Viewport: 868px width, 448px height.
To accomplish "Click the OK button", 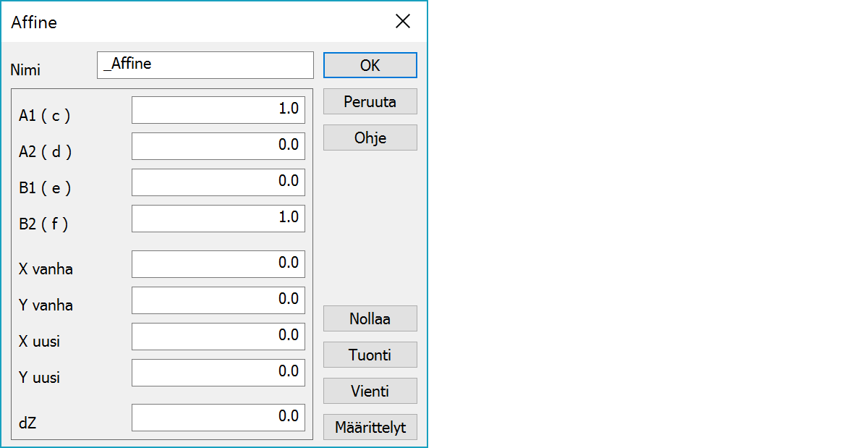I will [370, 65].
